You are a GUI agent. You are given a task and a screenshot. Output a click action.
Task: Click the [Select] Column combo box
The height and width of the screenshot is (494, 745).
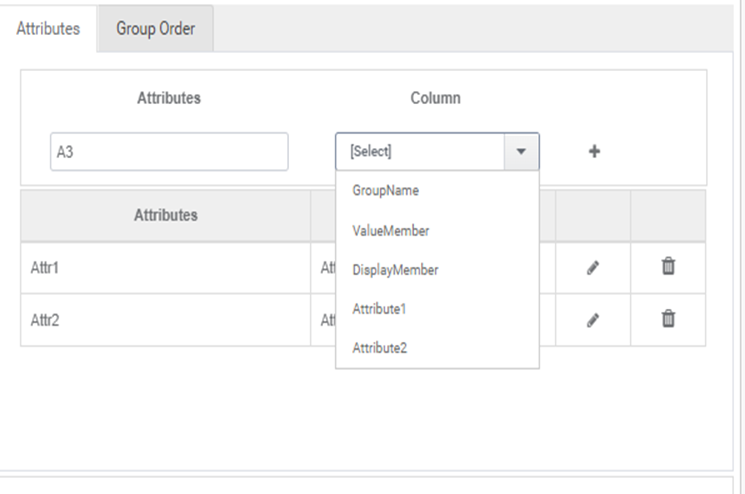click(x=437, y=152)
